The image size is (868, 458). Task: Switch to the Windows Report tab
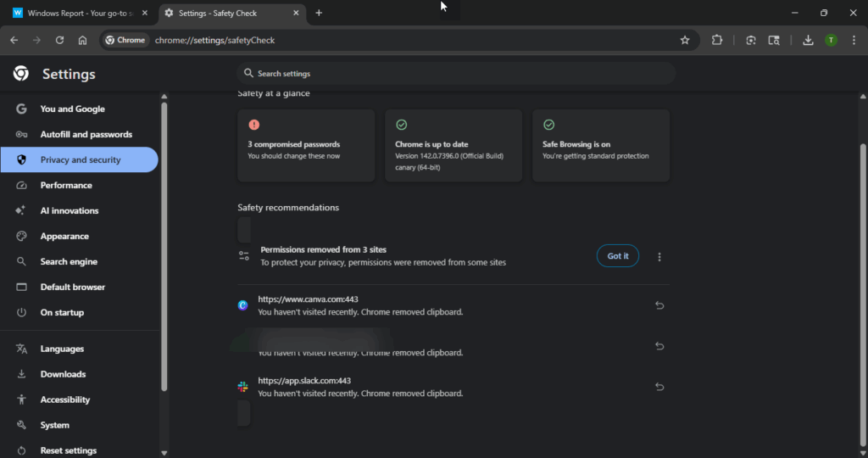click(81, 13)
